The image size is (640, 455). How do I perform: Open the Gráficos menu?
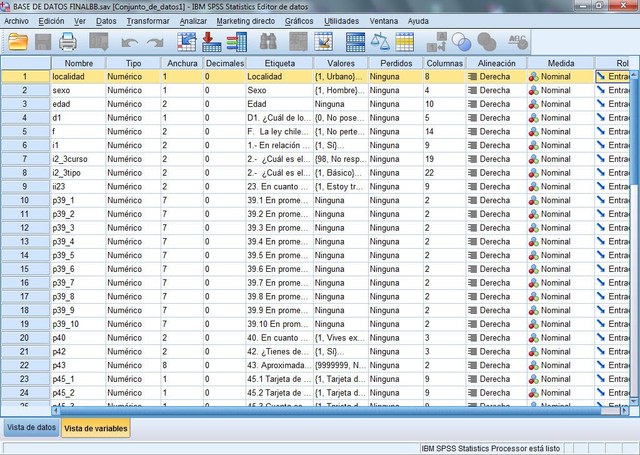(299, 21)
